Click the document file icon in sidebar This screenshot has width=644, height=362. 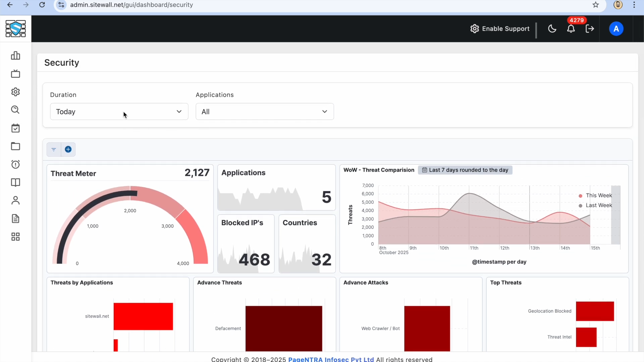click(15, 219)
